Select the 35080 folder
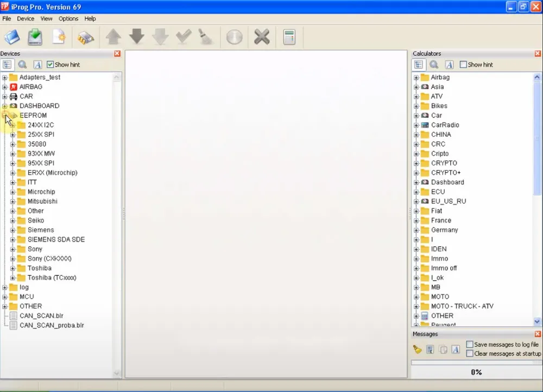Viewport: 543px width, 392px height. (x=37, y=144)
